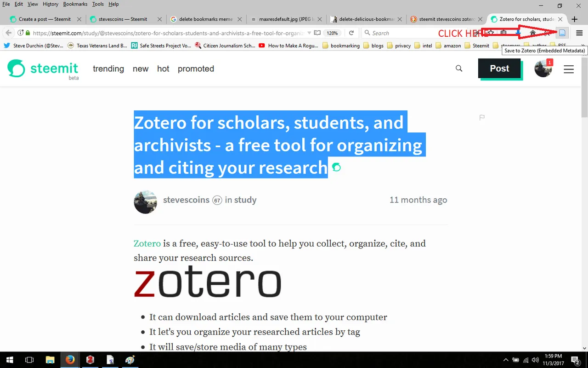This screenshot has height=368, width=588.
Task: Click the Firefox taskbar icon
Action: point(70,360)
